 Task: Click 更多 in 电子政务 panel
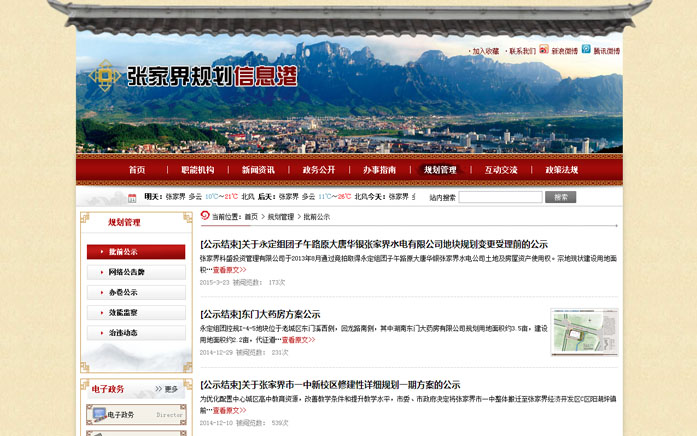point(167,389)
